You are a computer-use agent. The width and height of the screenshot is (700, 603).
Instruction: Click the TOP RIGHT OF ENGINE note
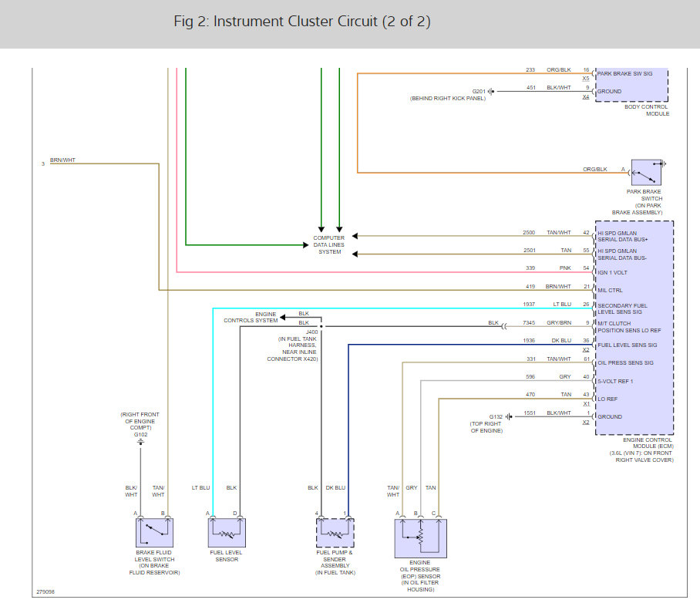486,427
